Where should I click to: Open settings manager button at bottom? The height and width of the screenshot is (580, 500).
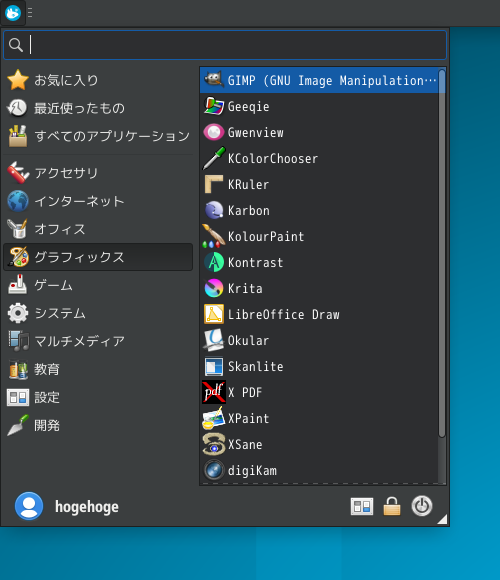362,506
